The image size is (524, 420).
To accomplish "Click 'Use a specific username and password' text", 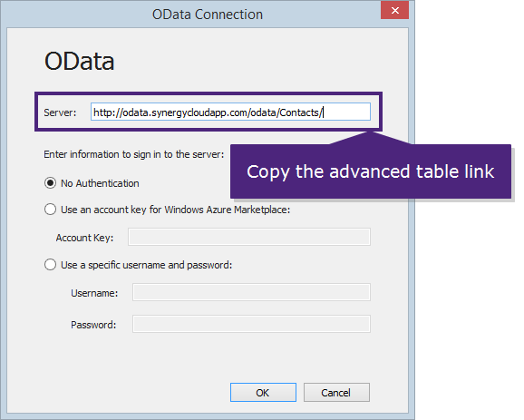I will coord(146,265).
